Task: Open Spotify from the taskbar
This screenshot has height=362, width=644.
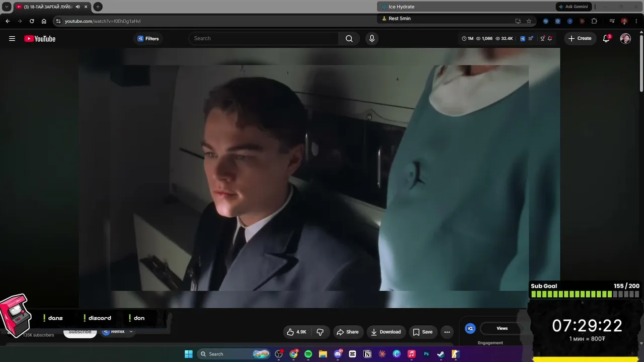Action: 308,354
